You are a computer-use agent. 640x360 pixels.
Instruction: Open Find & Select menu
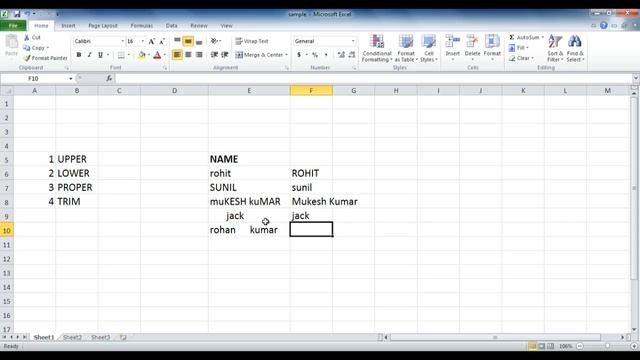575,48
